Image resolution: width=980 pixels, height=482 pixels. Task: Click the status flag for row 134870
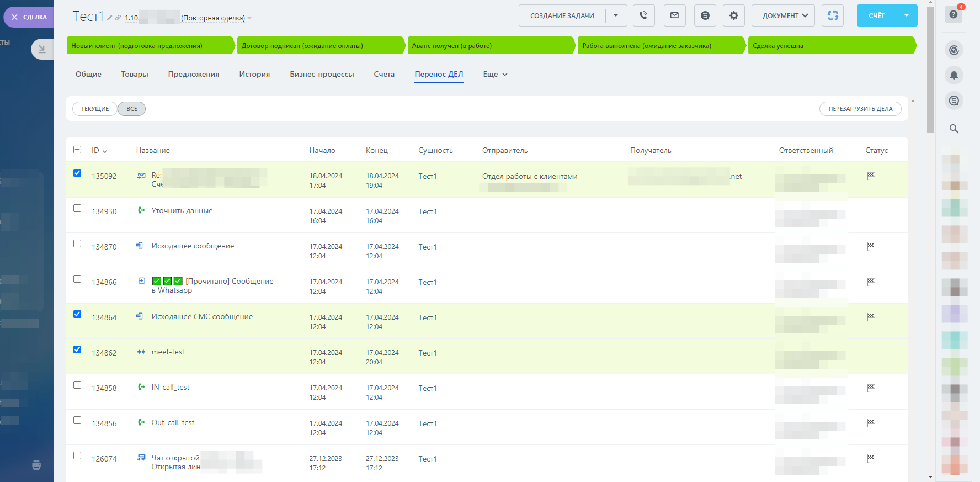(870, 246)
